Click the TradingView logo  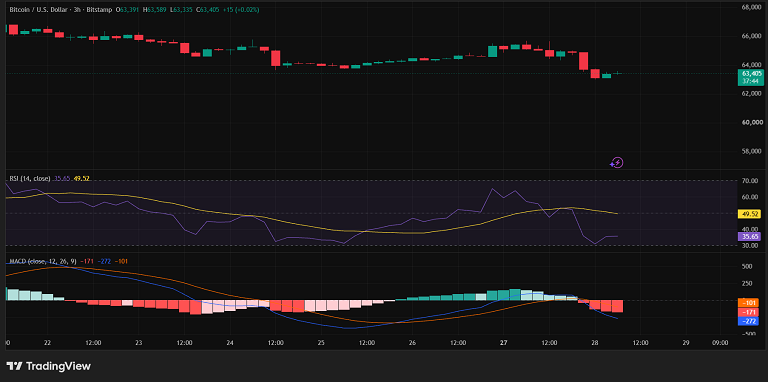pyautogui.click(x=48, y=366)
